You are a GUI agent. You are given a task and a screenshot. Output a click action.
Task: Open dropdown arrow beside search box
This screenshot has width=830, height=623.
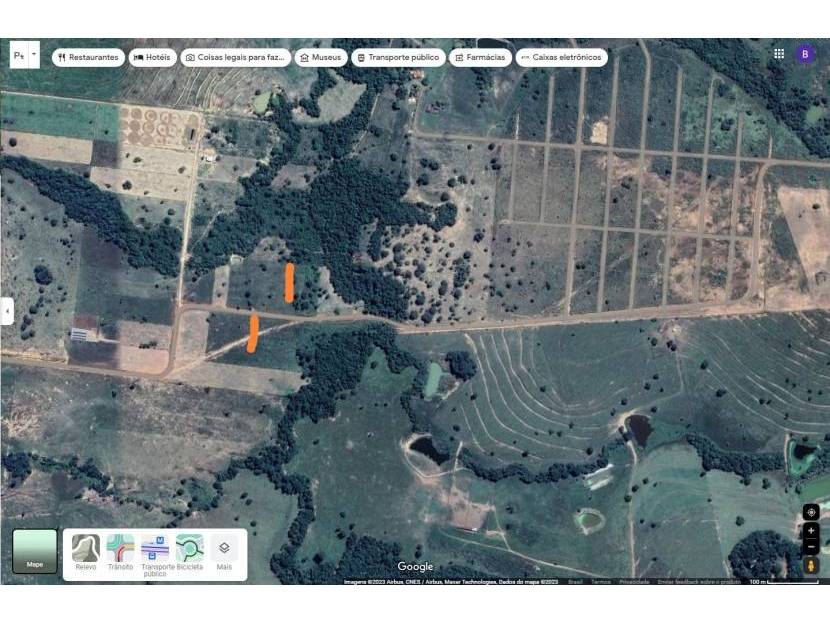[x=35, y=54]
